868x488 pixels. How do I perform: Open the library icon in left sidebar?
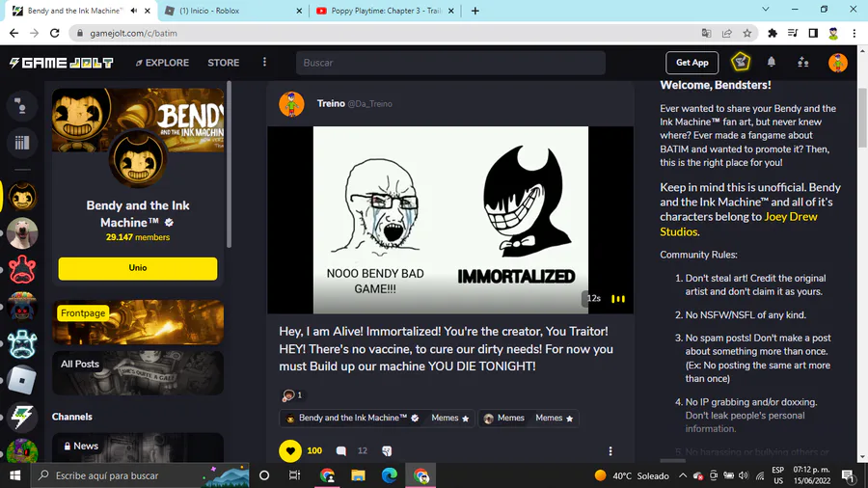click(x=22, y=143)
